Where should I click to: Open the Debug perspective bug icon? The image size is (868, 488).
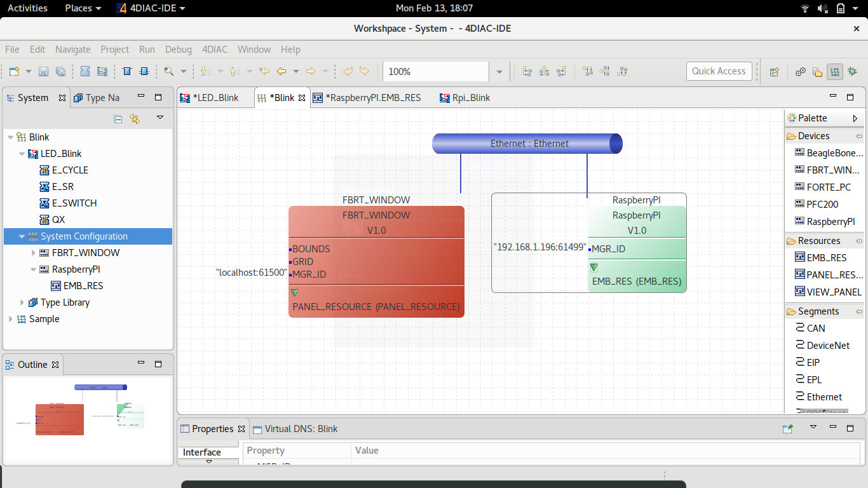click(x=852, y=72)
